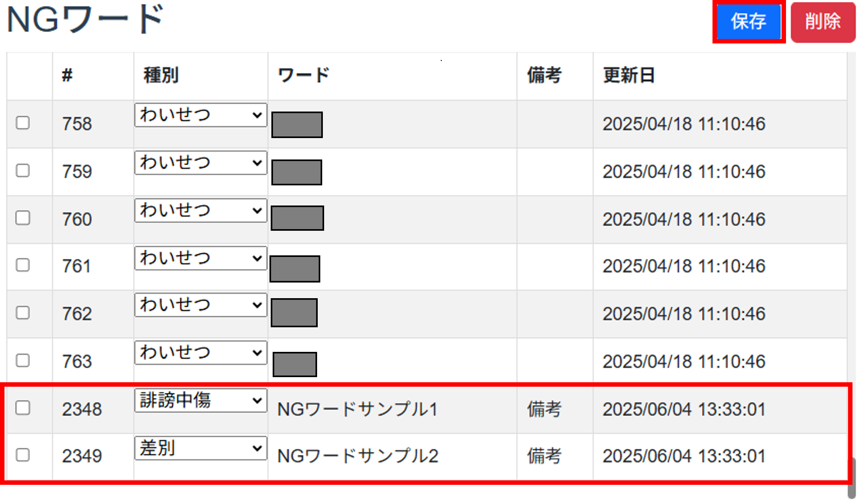
Task: Open the 種別 dropdown in row 760
Action: pyautogui.click(x=200, y=211)
